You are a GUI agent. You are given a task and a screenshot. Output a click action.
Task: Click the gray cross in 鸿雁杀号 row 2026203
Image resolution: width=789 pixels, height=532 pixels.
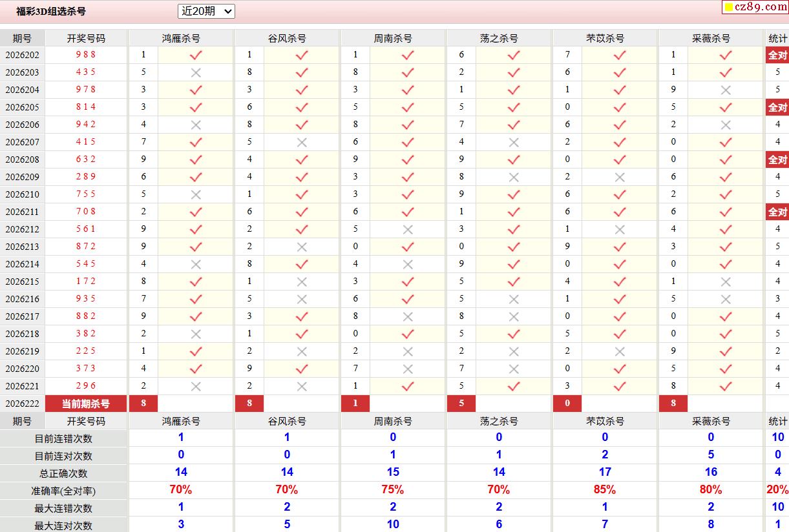click(x=196, y=73)
